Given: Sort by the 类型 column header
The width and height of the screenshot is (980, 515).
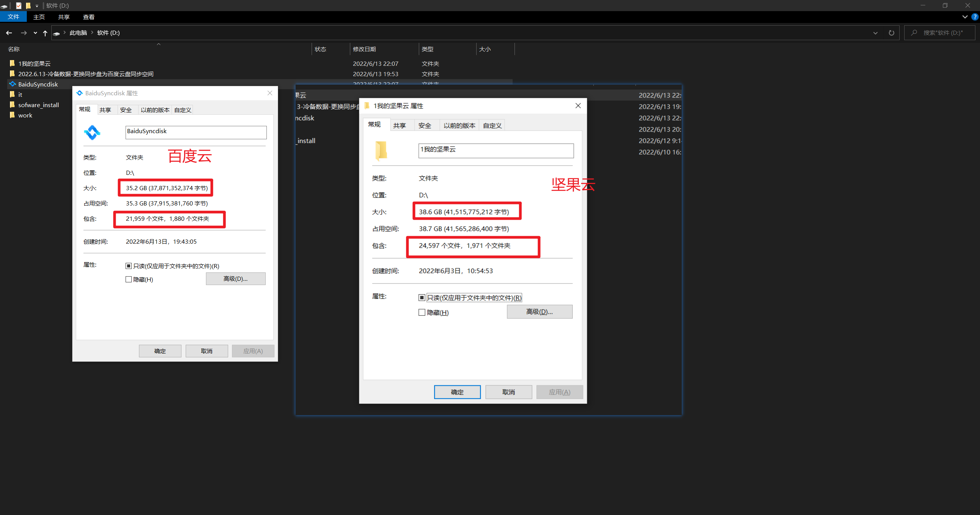Looking at the screenshot, I should 428,49.
